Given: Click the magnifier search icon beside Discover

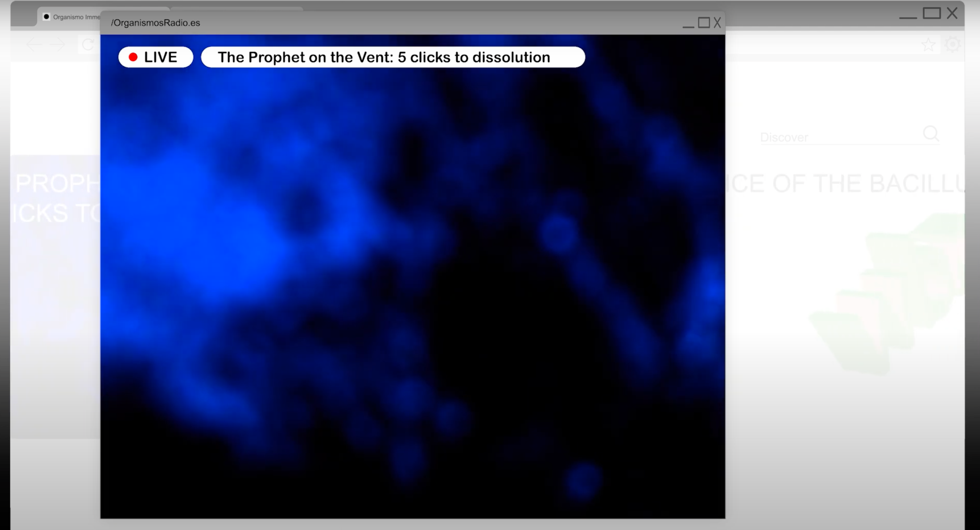Looking at the screenshot, I should pyautogui.click(x=931, y=134).
